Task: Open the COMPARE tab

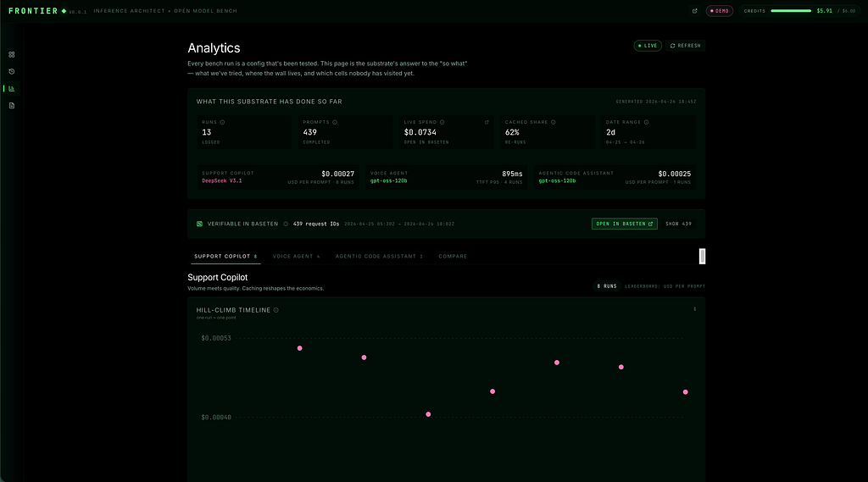Action: 453,256
